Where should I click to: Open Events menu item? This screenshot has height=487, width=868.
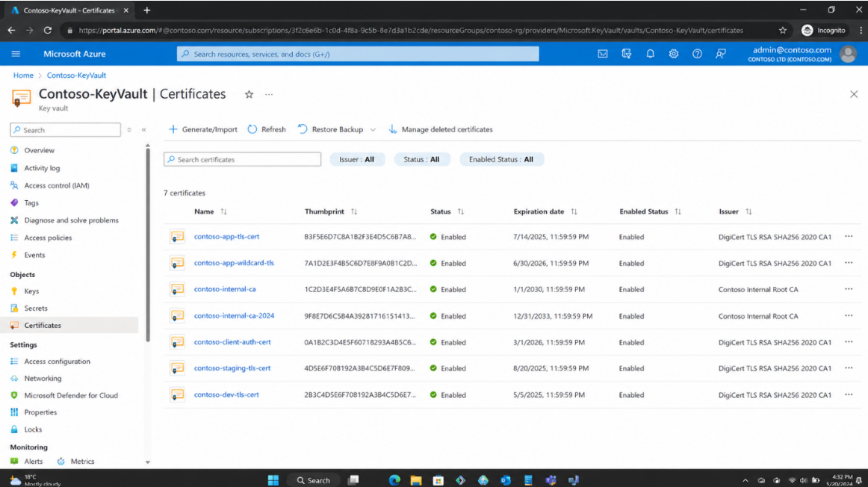pyautogui.click(x=34, y=255)
